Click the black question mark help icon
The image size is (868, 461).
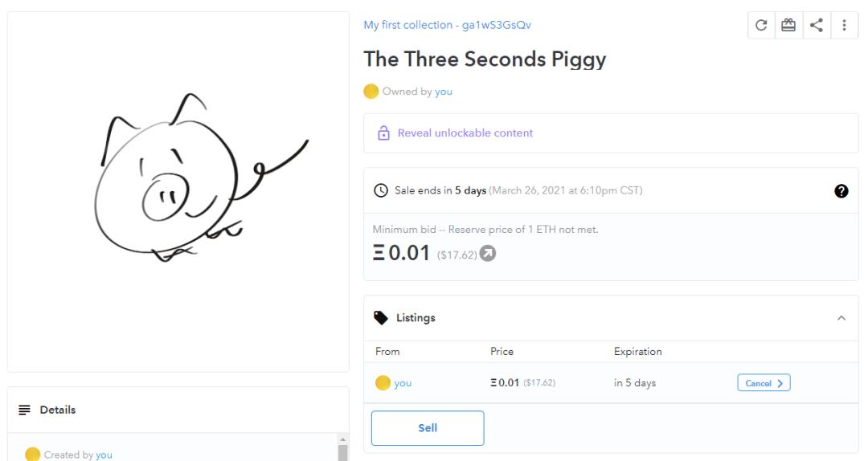[842, 191]
